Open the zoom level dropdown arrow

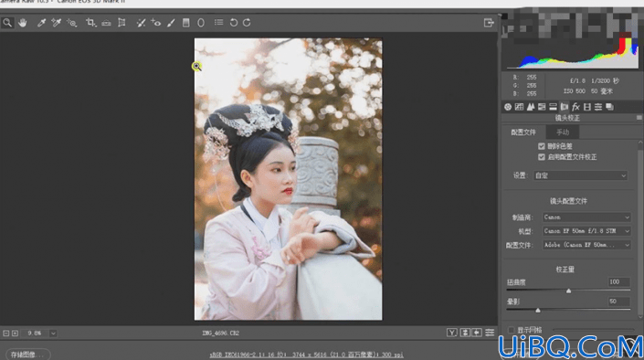pos(53,334)
